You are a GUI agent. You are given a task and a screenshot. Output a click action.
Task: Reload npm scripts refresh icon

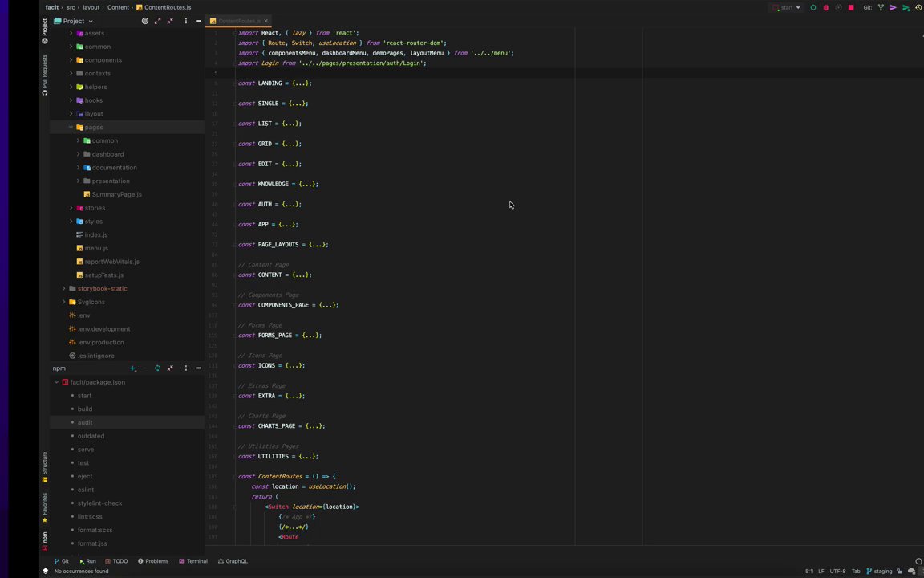[x=157, y=368]
